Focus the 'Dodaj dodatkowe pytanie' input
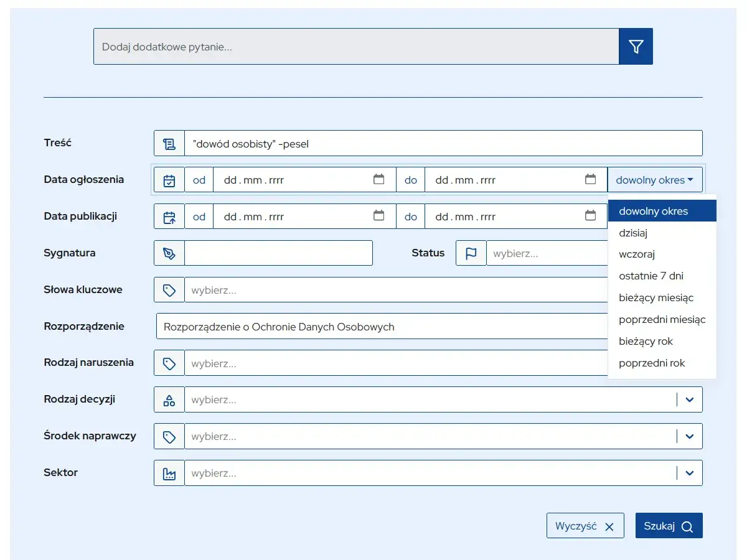747x560 pixels. (x=356, y=46)
